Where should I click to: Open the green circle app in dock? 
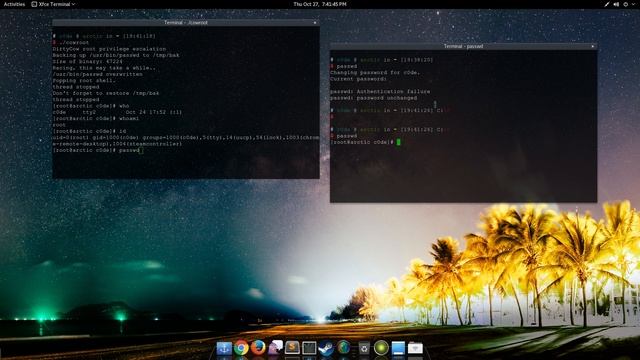(x=381, y=348)
